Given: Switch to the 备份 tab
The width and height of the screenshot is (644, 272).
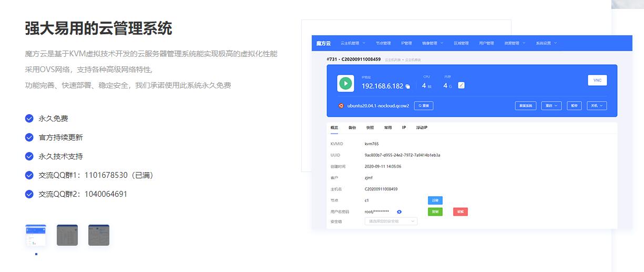Looking at the screenshot, I should tap(352, 127).
